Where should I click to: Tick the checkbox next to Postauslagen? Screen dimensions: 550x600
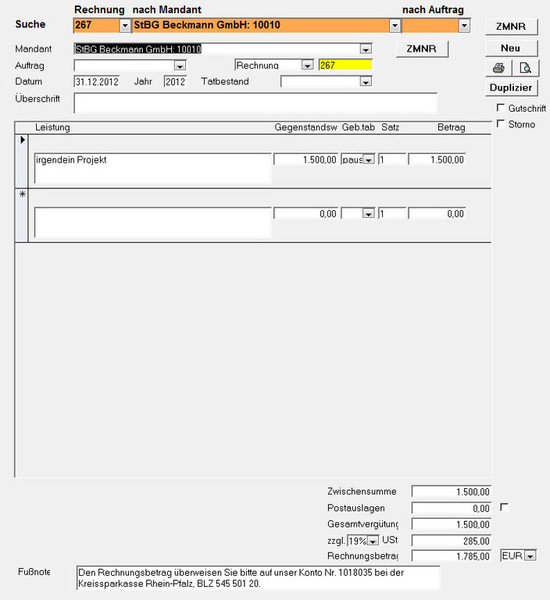[504, 507]
